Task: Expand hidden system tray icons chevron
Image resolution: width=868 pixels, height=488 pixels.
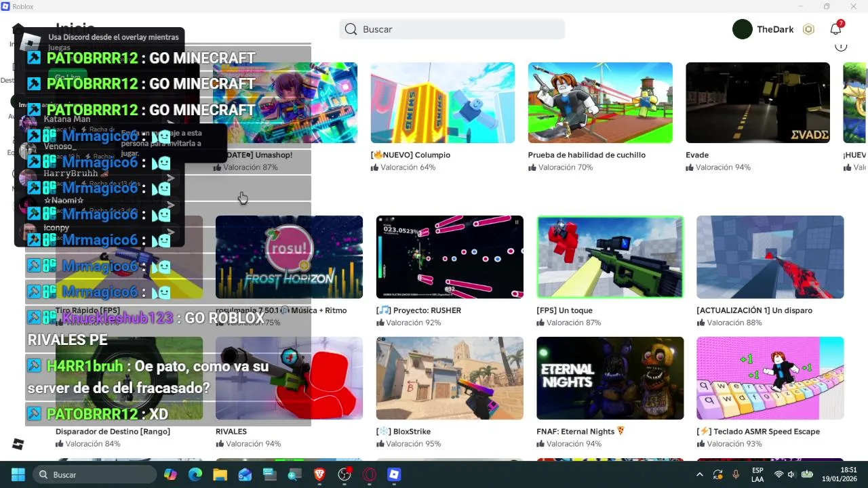Action: [x=700, y=474]
